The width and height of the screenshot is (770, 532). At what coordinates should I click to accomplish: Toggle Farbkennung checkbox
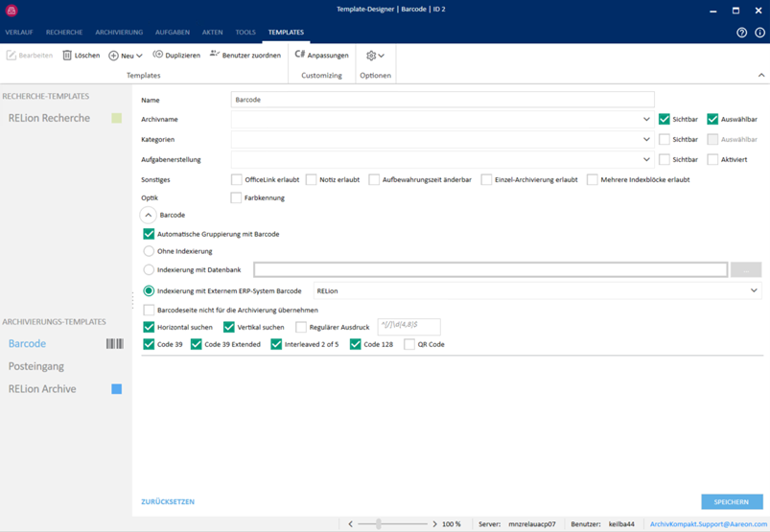(236, 197)
